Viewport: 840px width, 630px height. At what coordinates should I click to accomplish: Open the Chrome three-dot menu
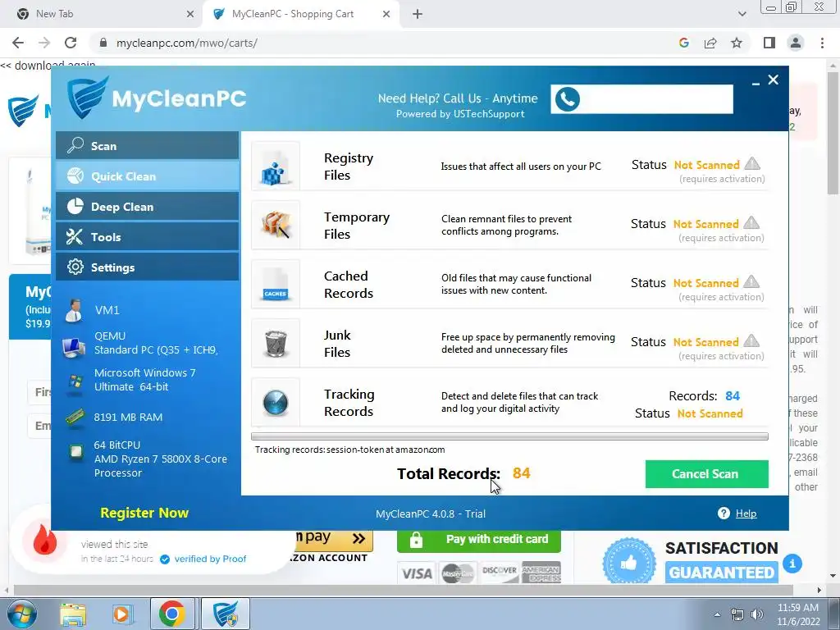[822, 43]
